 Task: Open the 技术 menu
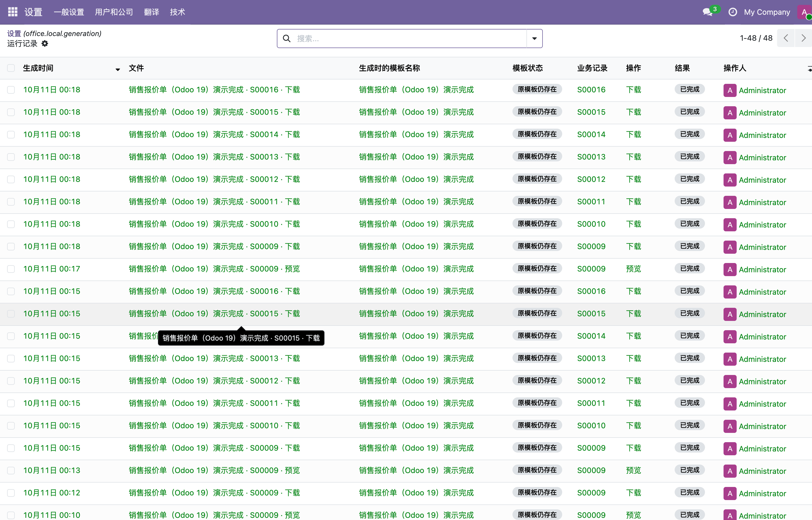click(177, 12)
